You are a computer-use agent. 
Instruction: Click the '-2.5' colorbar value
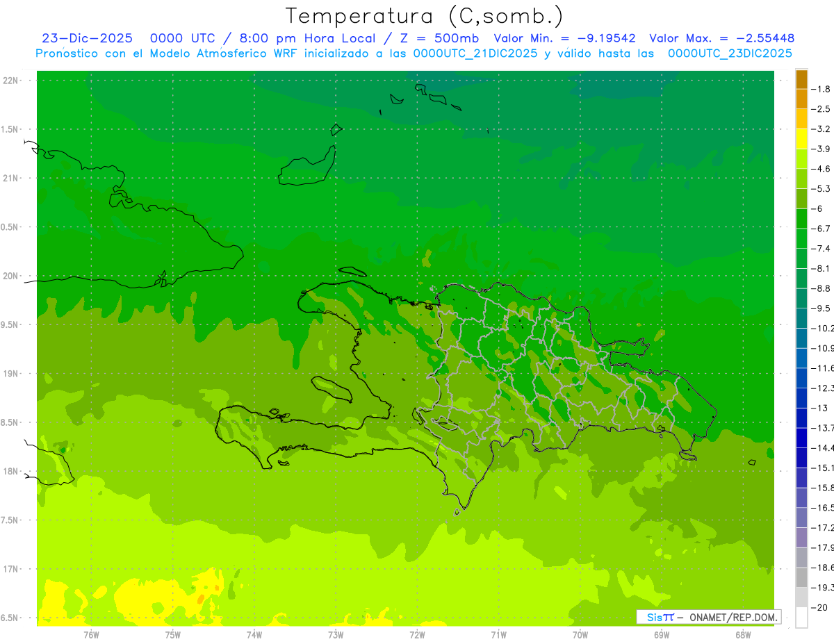tap(821, 109)
